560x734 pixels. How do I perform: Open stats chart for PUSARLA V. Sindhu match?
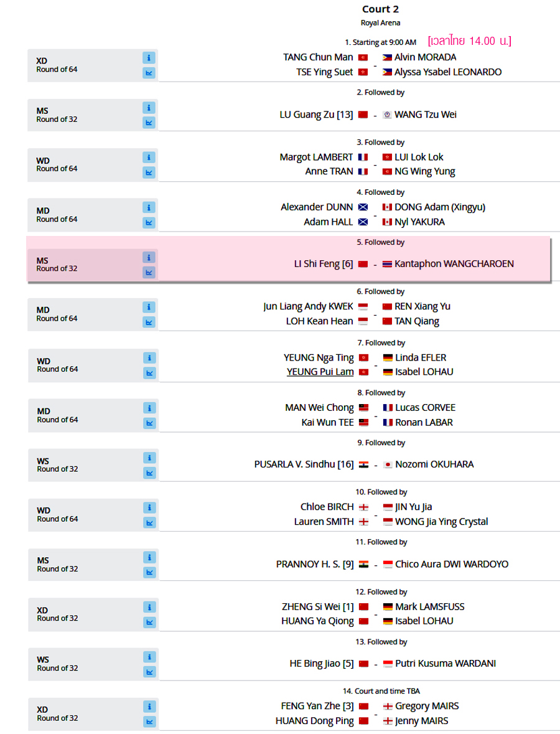coord(150,473)
